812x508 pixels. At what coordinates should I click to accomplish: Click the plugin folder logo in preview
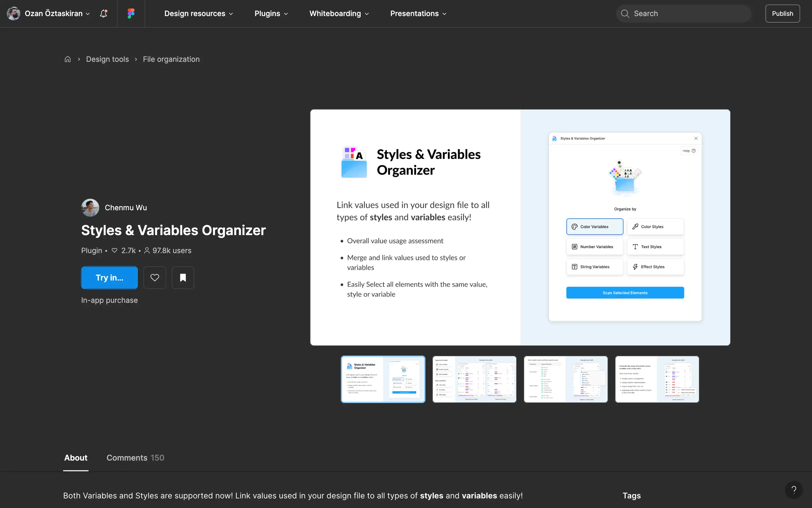[x=354, y=162]
